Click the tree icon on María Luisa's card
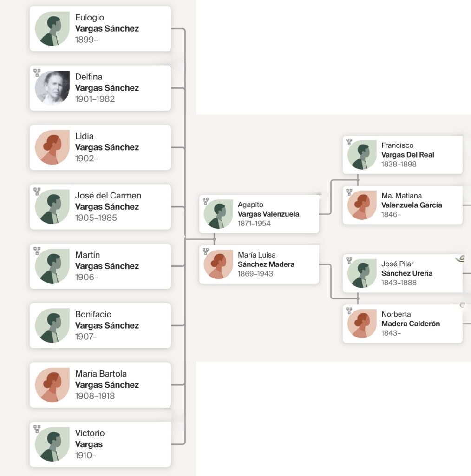 (x=206, y=251)
